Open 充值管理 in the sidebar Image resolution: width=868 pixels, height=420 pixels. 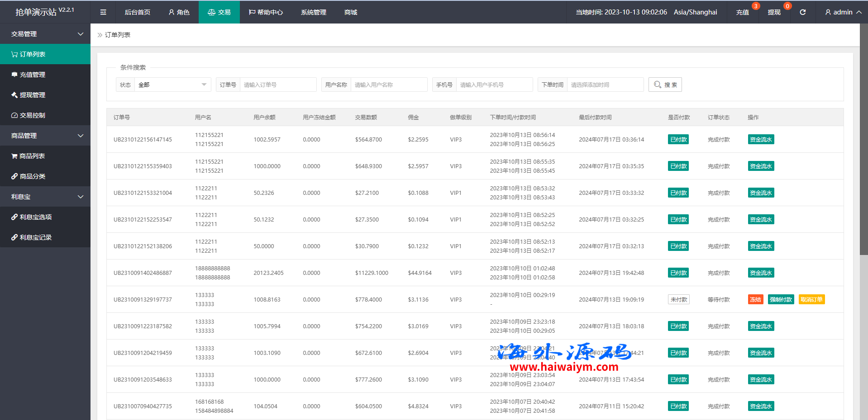click(33, 75)
